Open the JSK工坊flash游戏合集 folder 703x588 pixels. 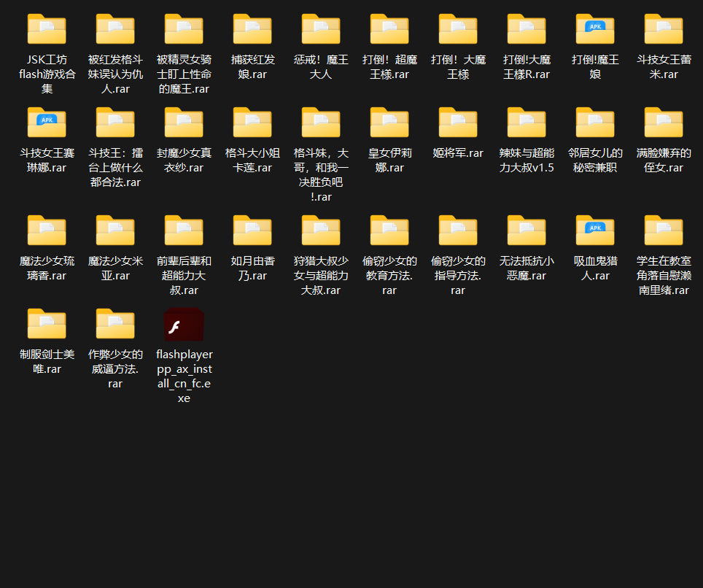point(47,30)
